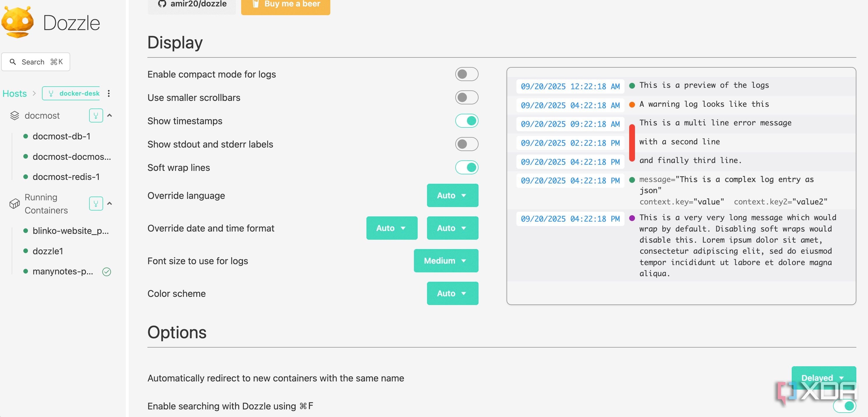Screen dimensions: 868x417
Task: Collapse the Running Containers group
Action: click(110, 204)
